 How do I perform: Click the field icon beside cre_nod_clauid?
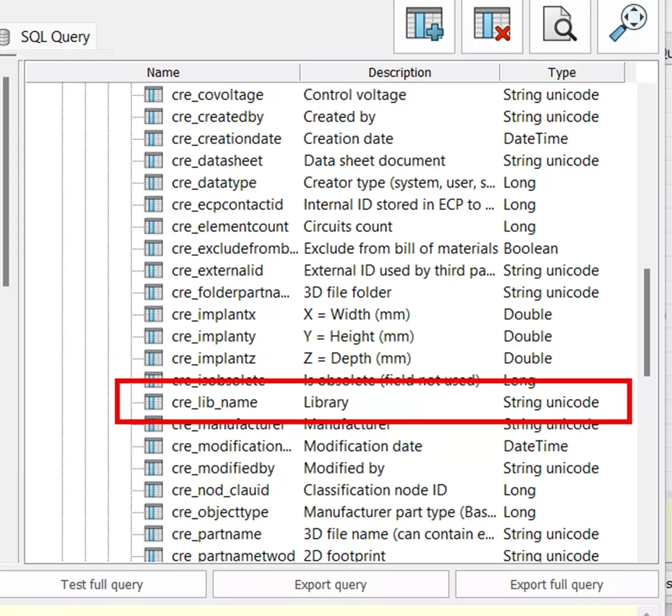(154, 490)
